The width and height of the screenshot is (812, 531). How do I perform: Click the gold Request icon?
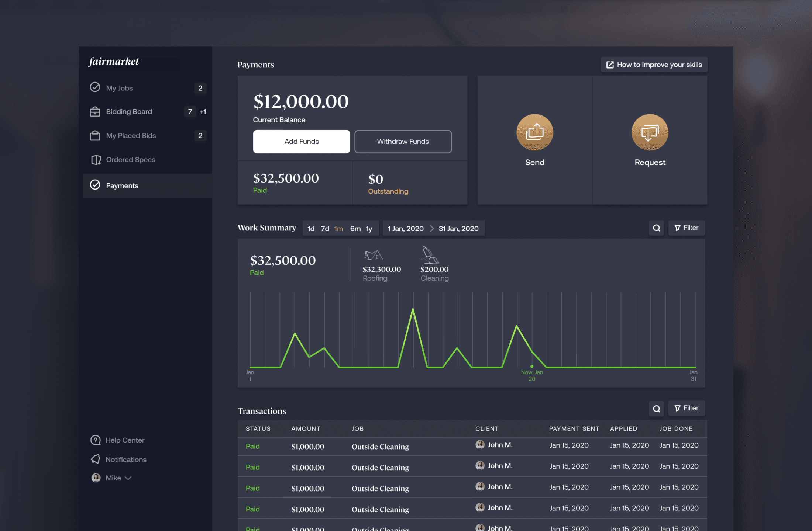[650, 132]
